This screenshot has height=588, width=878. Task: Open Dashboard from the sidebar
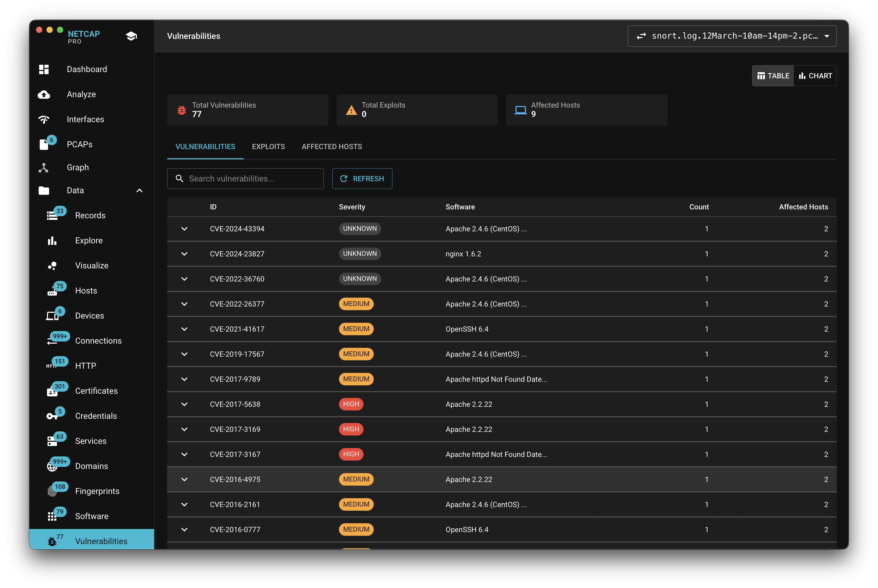[x=92, y=69]
